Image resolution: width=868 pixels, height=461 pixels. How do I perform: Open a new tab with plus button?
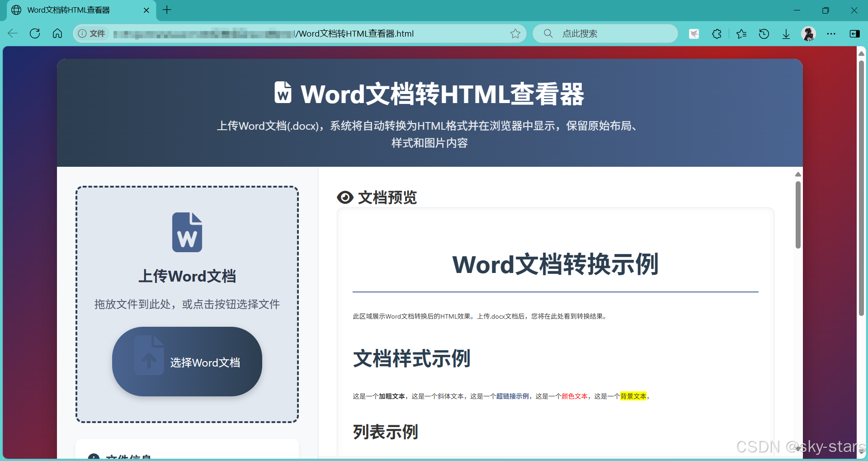click(167, 10)
